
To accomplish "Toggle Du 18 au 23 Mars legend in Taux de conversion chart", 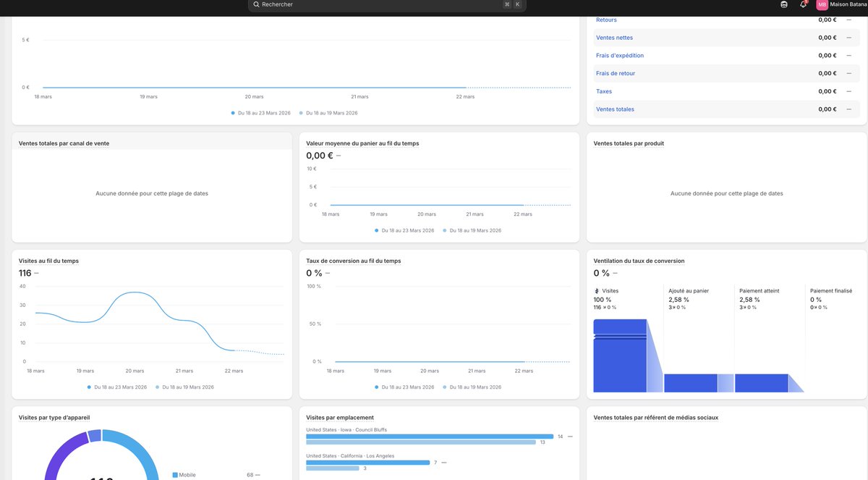I will coord(404,387).
